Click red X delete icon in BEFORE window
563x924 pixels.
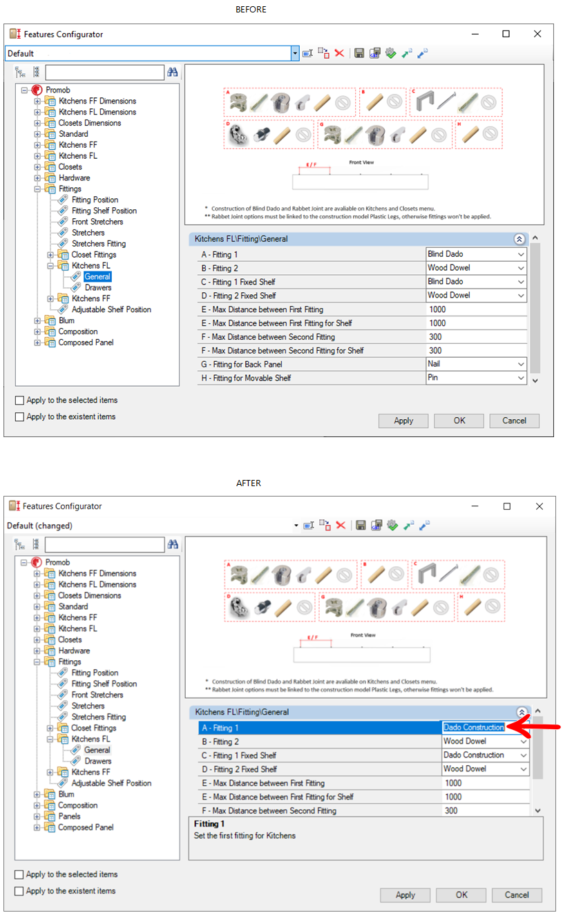(x=339, y=53)
